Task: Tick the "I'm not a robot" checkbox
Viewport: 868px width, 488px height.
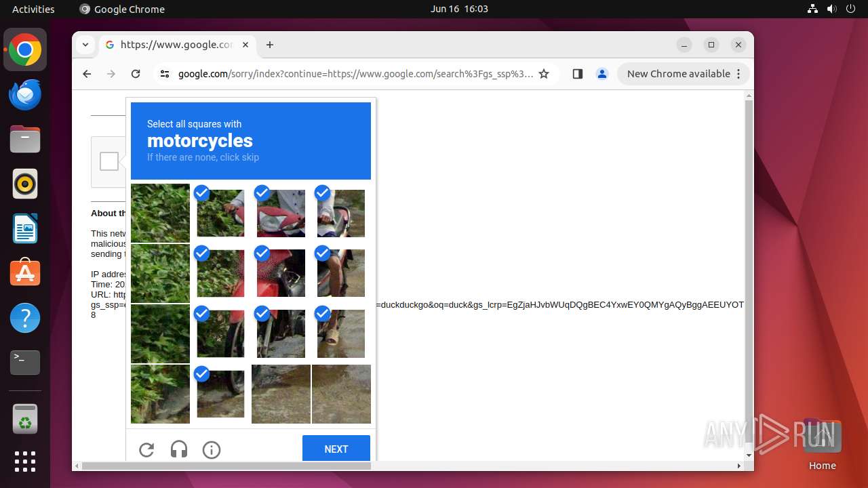Action: 109,161
